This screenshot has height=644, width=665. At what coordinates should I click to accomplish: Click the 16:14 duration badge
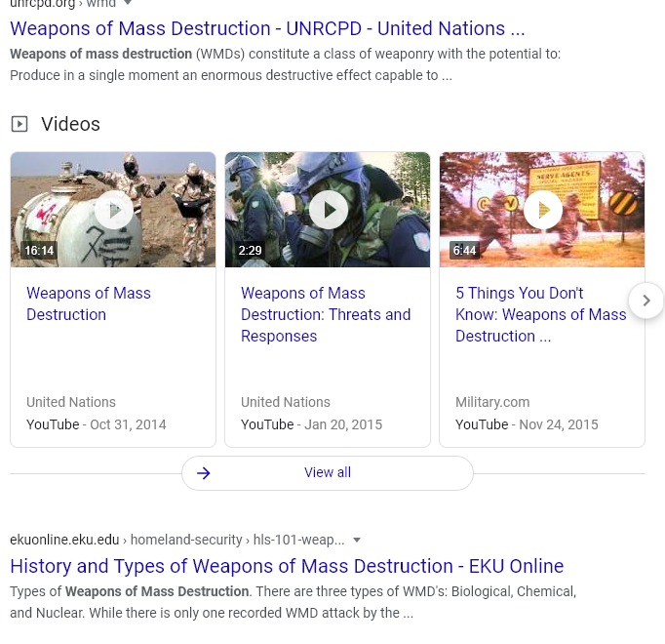[x=39, y=251]
